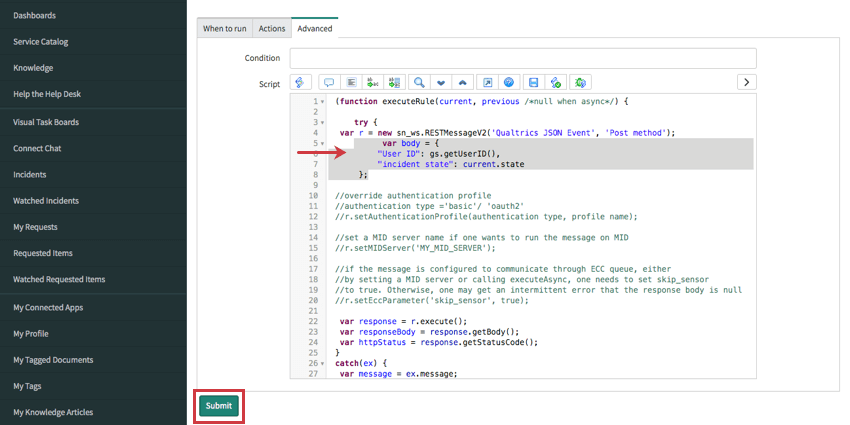Collapse the code fold at line 1
This screenshot has width=850, height=425.
pos(322,102)
